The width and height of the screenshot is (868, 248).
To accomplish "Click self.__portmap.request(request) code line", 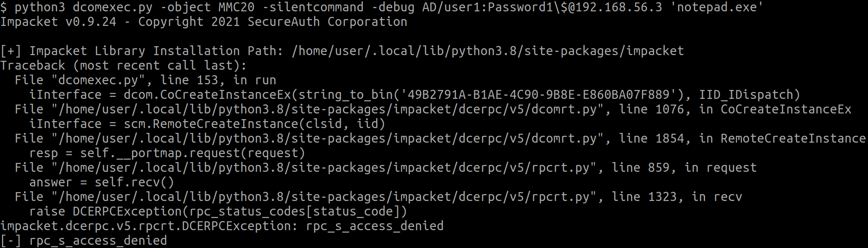I will [167, 153].
